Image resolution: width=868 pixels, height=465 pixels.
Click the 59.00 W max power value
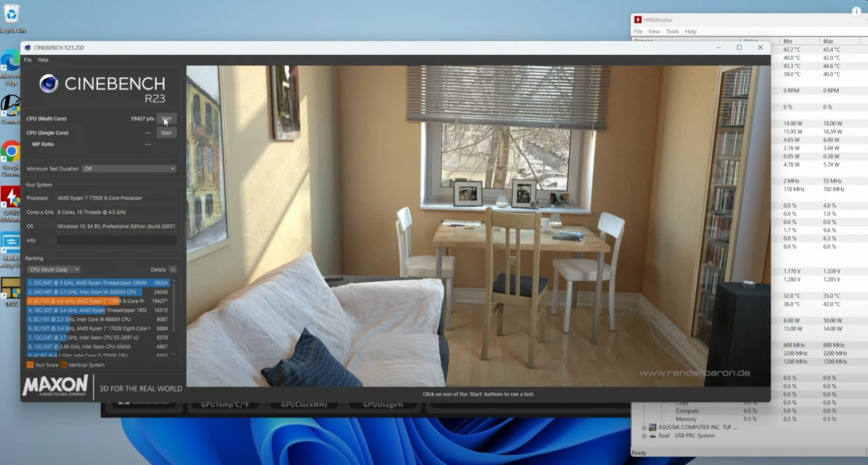click(x=833, y=320)
